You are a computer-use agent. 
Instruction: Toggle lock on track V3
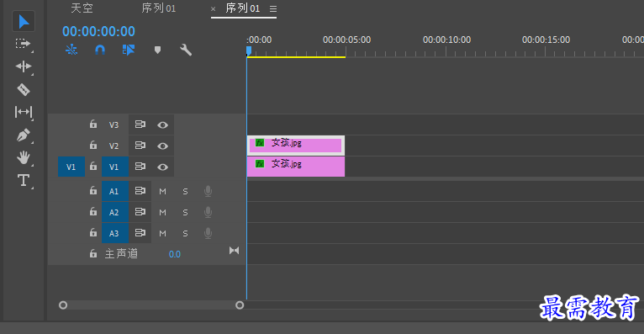(x=93, y=124)
